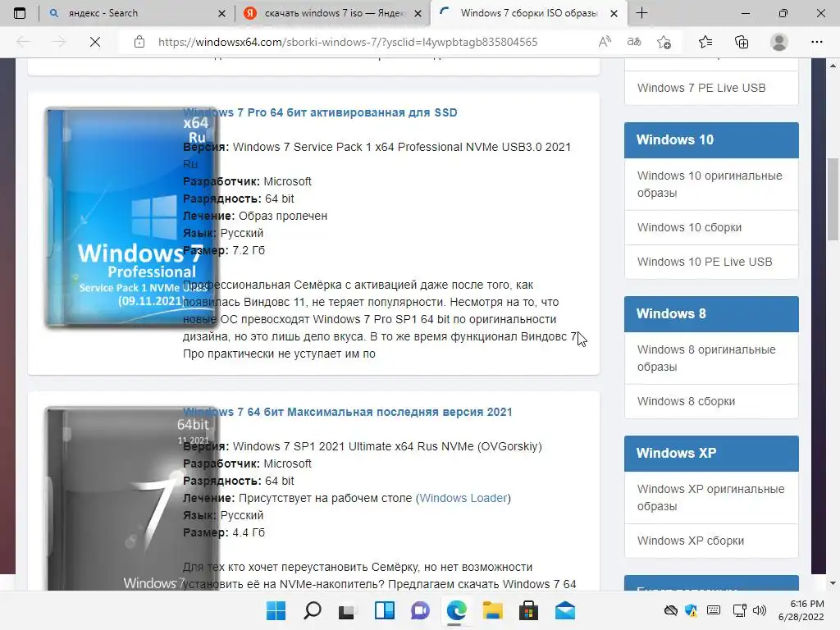
Task: Open Windows 10 оригинальные образы
Action: click(x=711, y=185)
